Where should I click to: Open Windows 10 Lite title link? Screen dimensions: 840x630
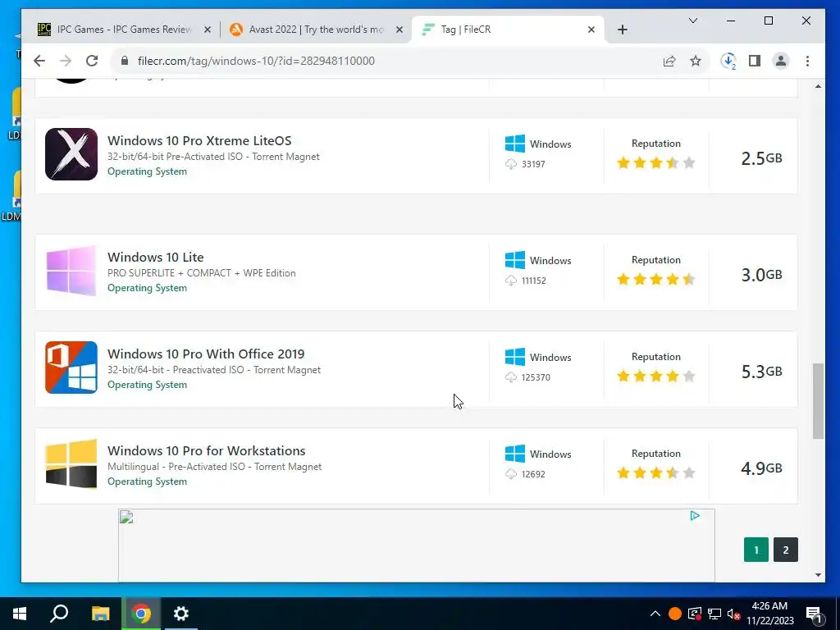155,257
